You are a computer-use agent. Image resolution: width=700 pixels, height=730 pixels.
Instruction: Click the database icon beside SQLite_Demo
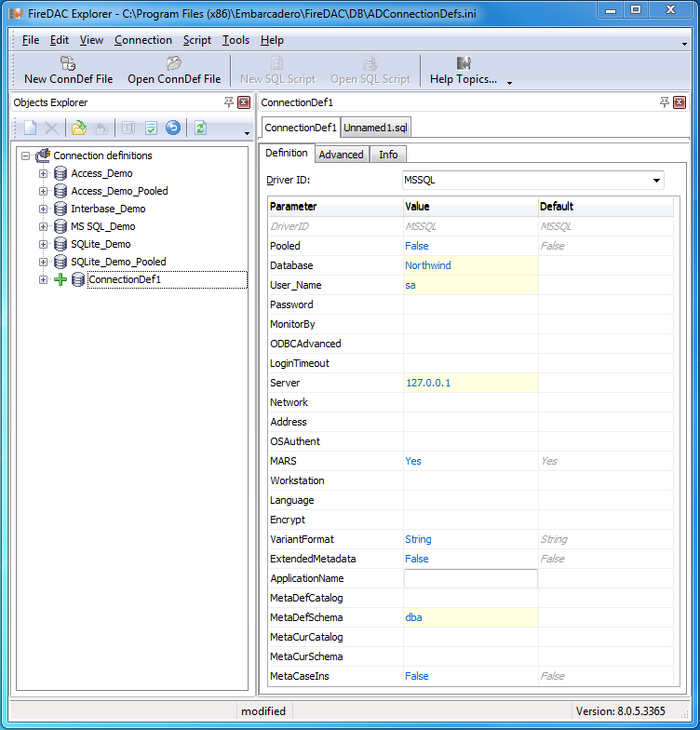[61, 244]
